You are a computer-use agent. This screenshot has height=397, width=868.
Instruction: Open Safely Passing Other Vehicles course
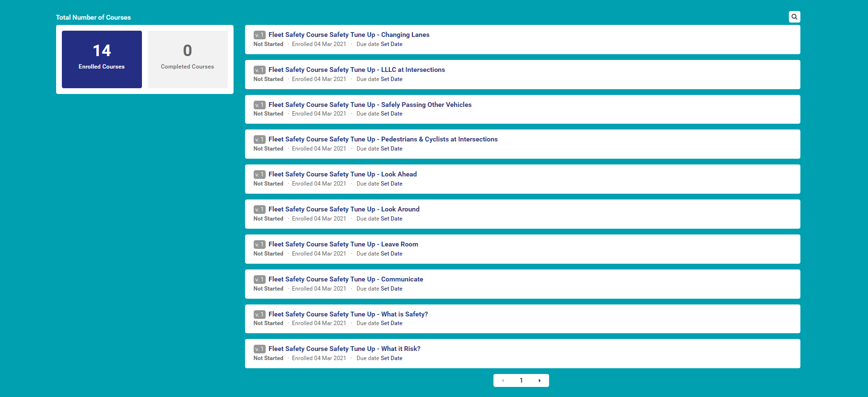(x=370, y=105)
